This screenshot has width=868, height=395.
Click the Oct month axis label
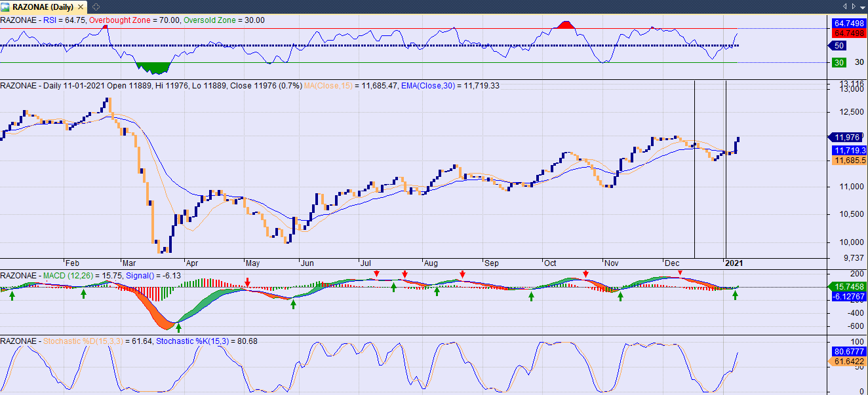(549, 263)
